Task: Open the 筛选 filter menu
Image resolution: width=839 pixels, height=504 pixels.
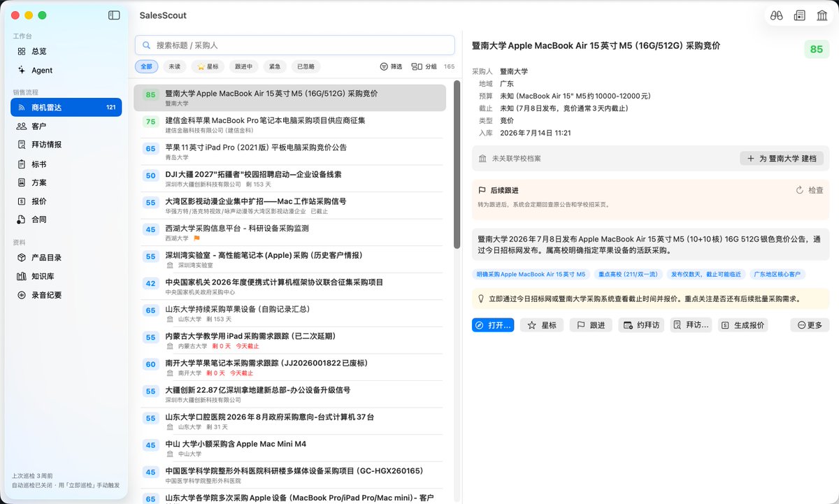Action: [391, 66]
